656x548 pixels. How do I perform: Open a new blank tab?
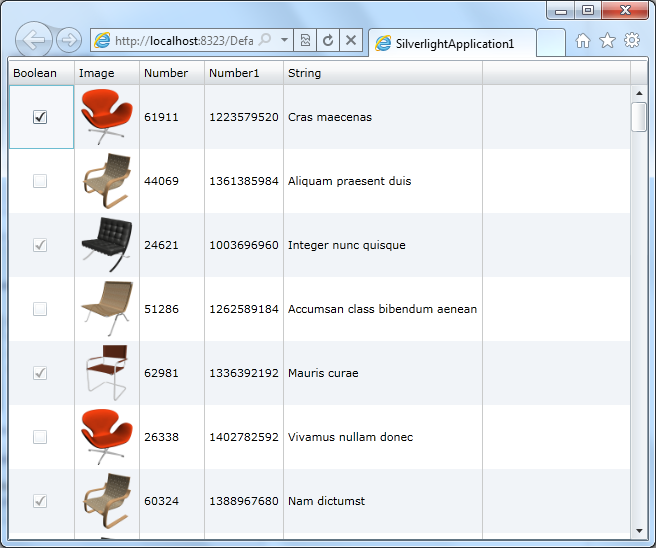[551, 42]
